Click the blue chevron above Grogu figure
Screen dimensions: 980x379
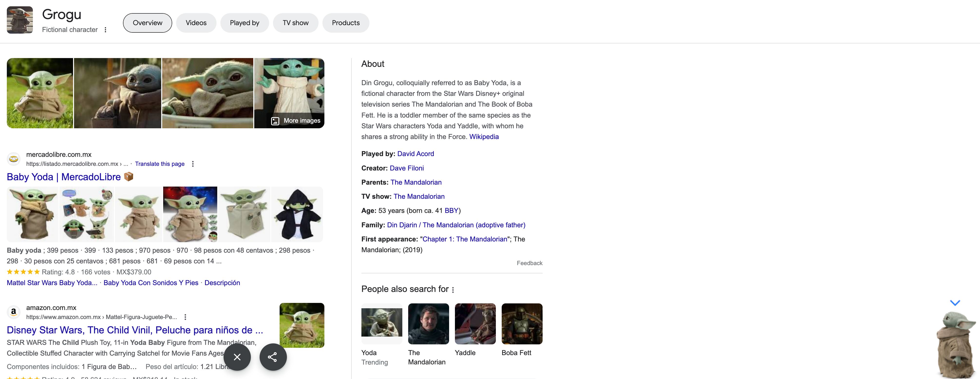[x=955, y=303]
